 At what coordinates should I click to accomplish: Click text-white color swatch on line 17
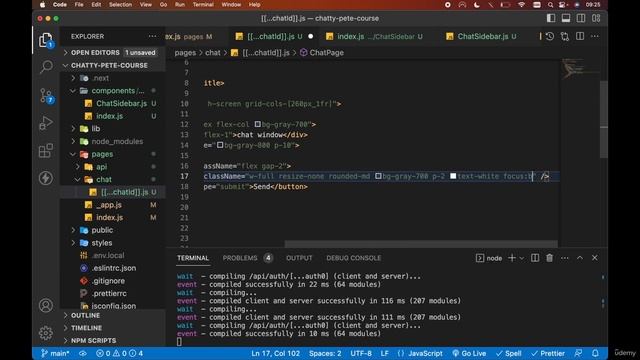point(453,176)
